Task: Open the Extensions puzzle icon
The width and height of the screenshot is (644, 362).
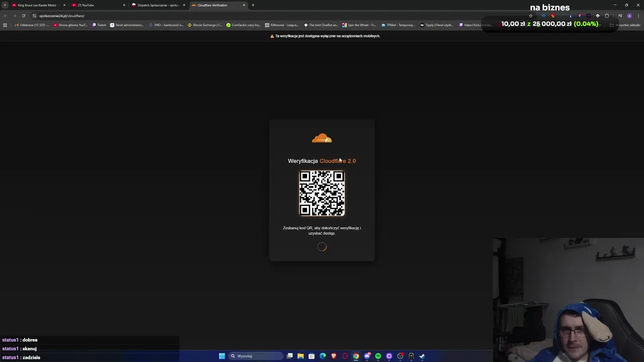Action: (607, 16)
